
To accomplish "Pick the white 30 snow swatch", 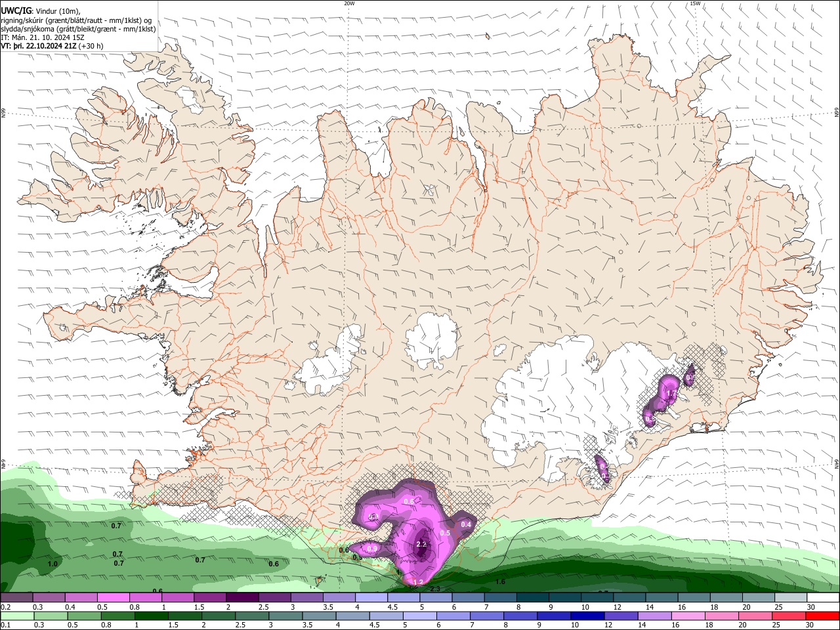I will tap(823, 598).
